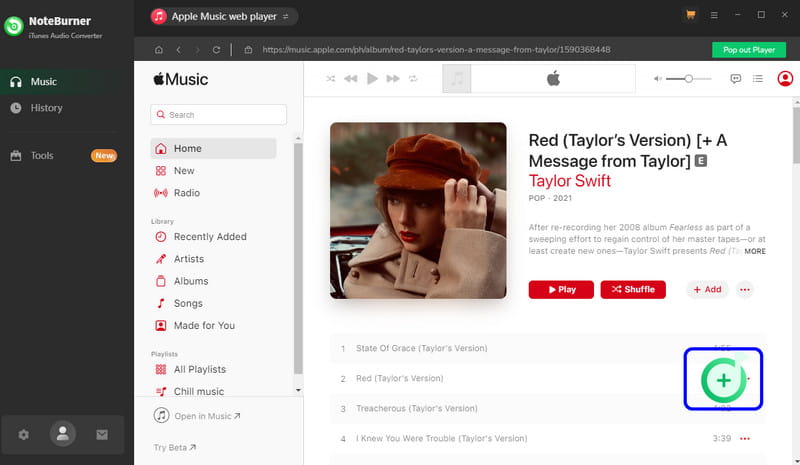The height and width of the screenshot is (465, 800).
Task: Start playback with the play control
Action: [372, 79]
